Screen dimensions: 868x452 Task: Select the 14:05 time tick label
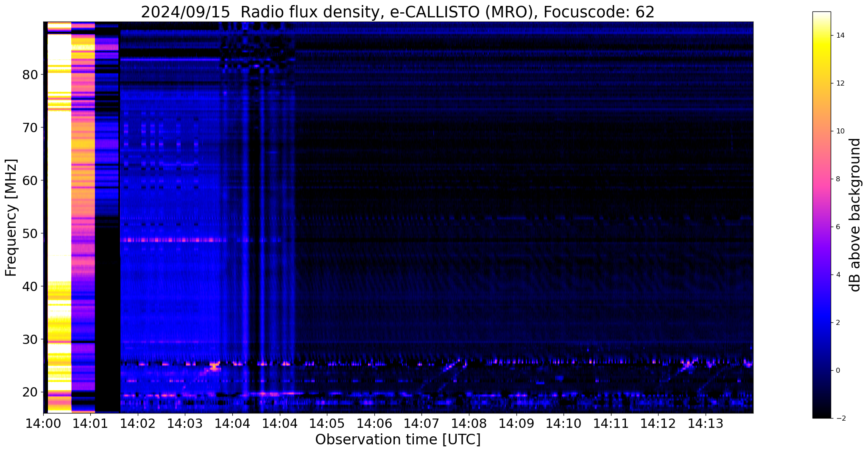coord(327,423)
